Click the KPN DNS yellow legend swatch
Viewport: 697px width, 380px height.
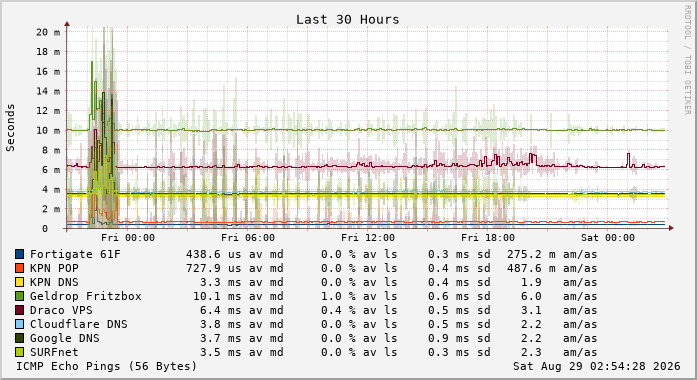point(20,282)
